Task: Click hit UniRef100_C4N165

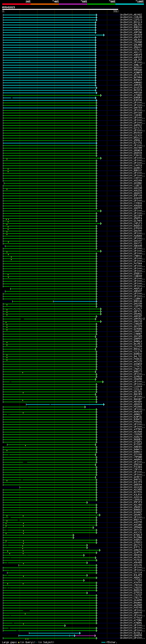Action: 131,324
